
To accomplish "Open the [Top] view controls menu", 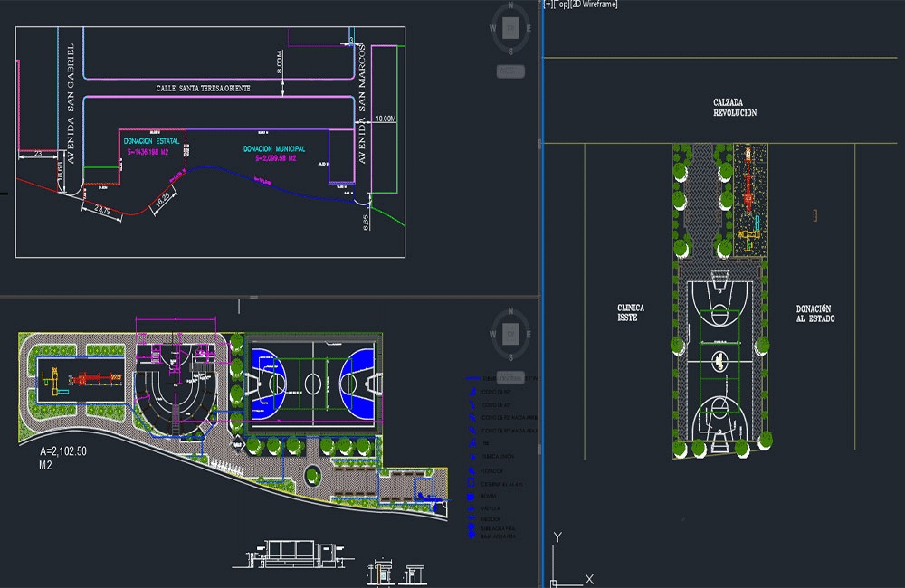I will click(562, 4).
